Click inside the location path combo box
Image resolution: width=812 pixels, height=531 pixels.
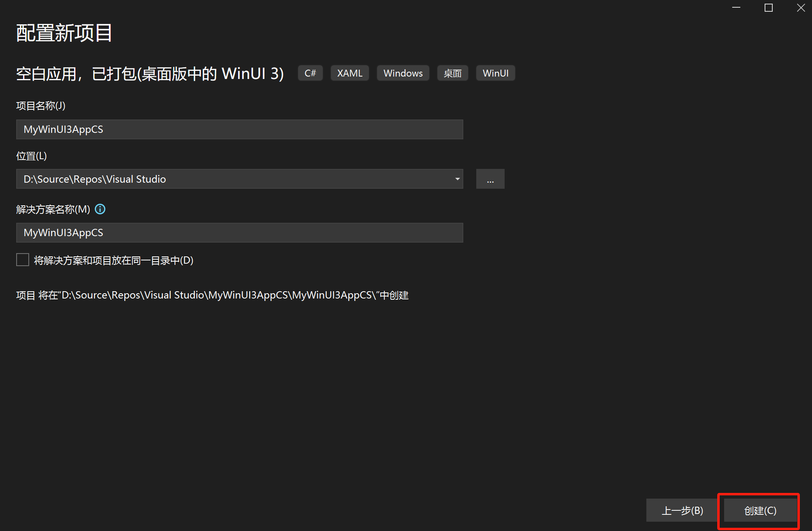[x=235, y=179]
